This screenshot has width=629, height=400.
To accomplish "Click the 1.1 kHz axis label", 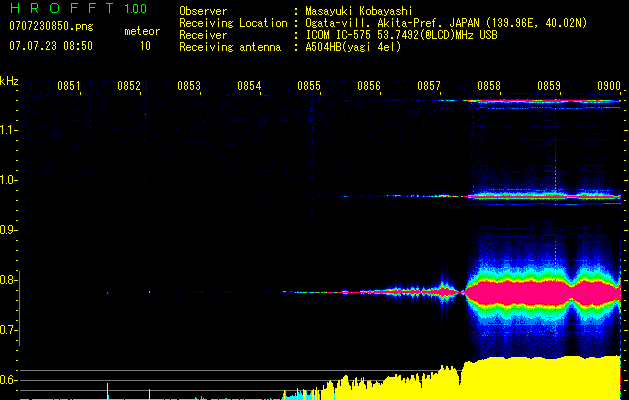I will pos(10,129).
